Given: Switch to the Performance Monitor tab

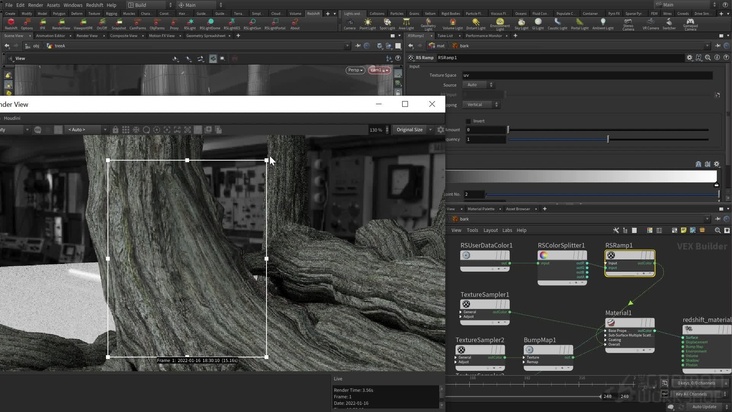Looking at the screenshot, I should coord(484,35).
